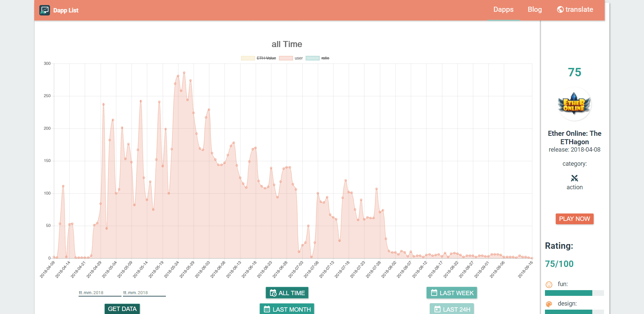Click the smiley fun icon
Image resolution: width=644 pixels, height=314 pixels.
pyautogui.click(x=549, y=285)
